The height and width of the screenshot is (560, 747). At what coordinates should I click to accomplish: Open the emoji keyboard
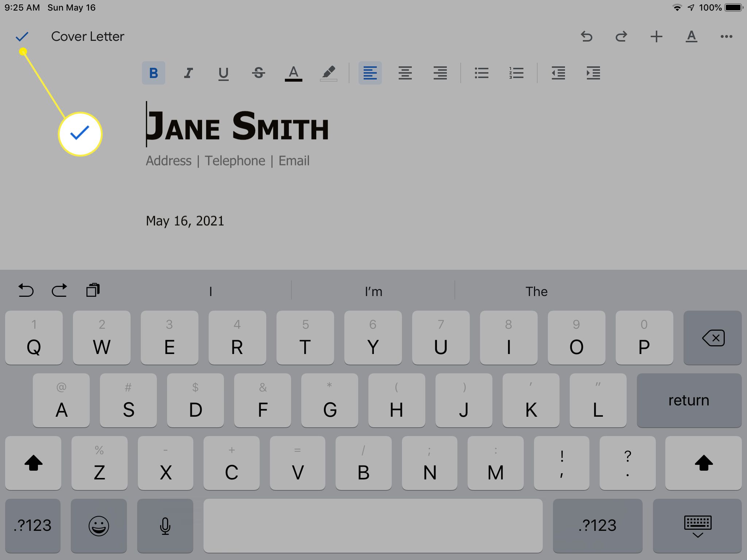(x=99, y=526)
